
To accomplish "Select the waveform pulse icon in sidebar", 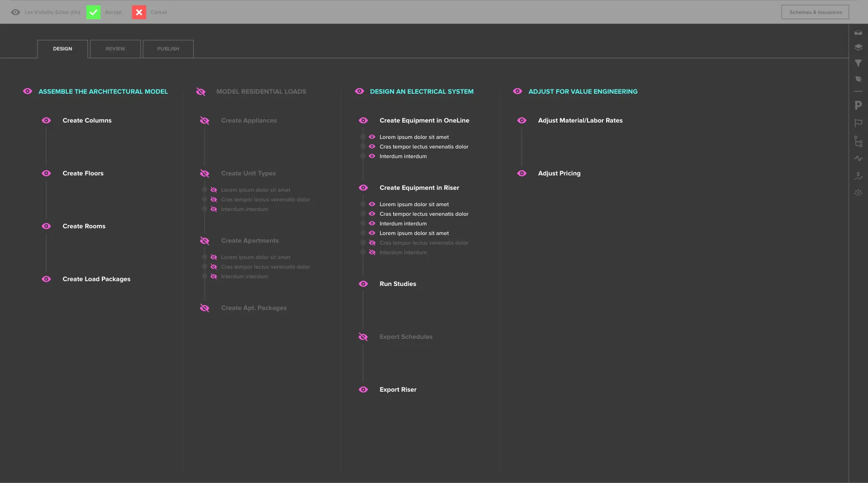I will point(858,158).
